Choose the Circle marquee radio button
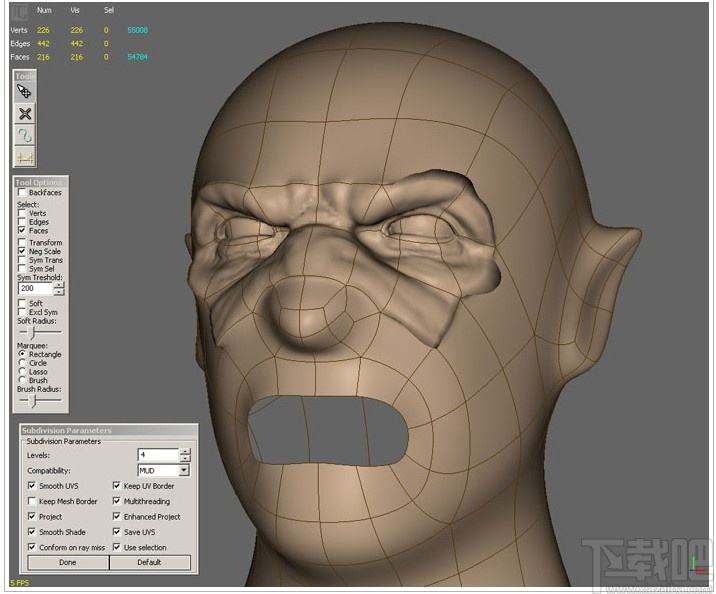The height and width of the screenshot is (594, 716). coord(23,363)
